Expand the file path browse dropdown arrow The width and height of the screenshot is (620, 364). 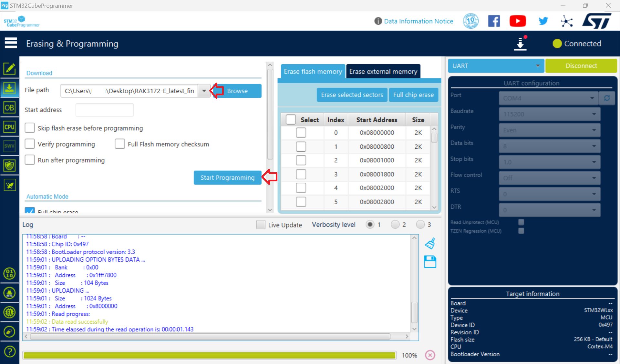(x=204, y=91)
